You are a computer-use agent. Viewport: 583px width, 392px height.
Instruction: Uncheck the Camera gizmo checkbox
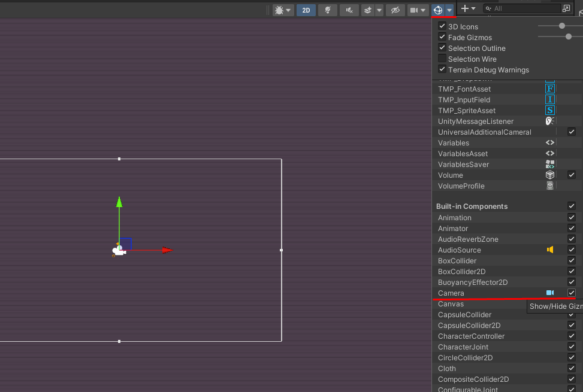[x=572, y=293]
